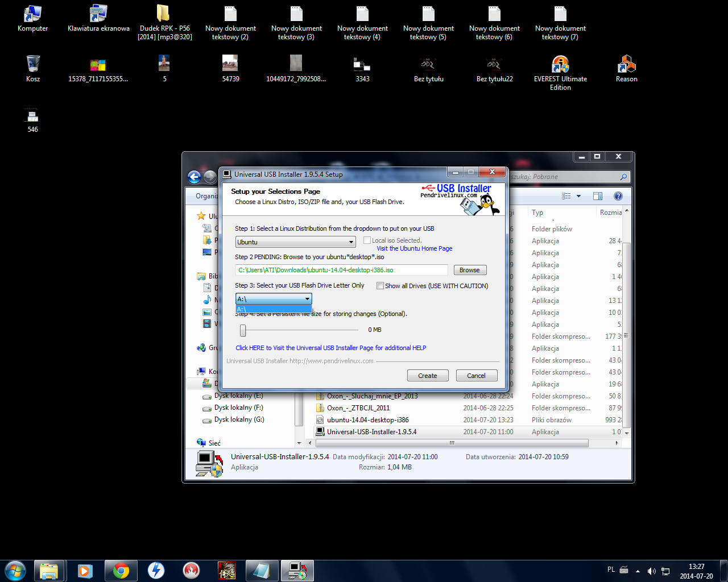Launch the Reason shortcut on desktop
Image resolution: width=728 pixels, height=582 pixels.
(626, 69)
